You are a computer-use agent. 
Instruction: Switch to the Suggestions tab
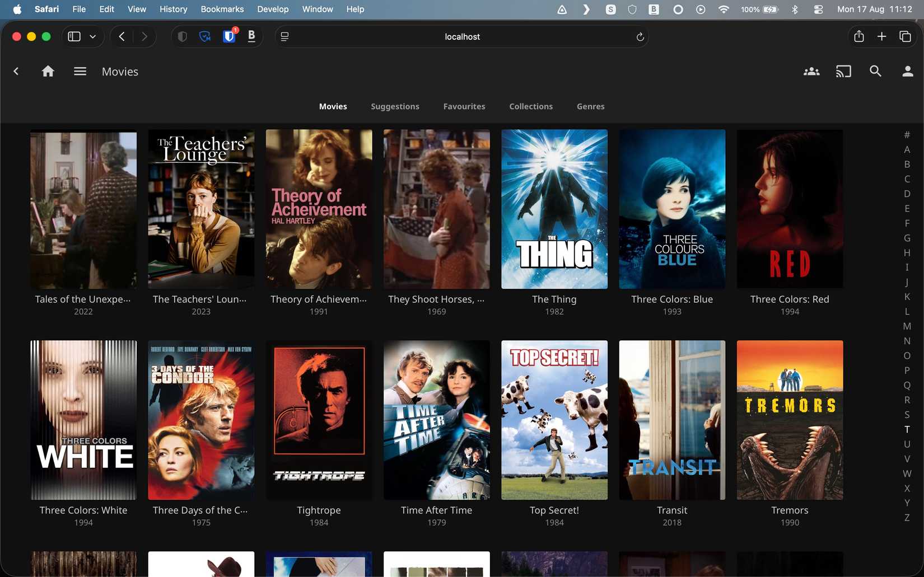pos(395,106)
